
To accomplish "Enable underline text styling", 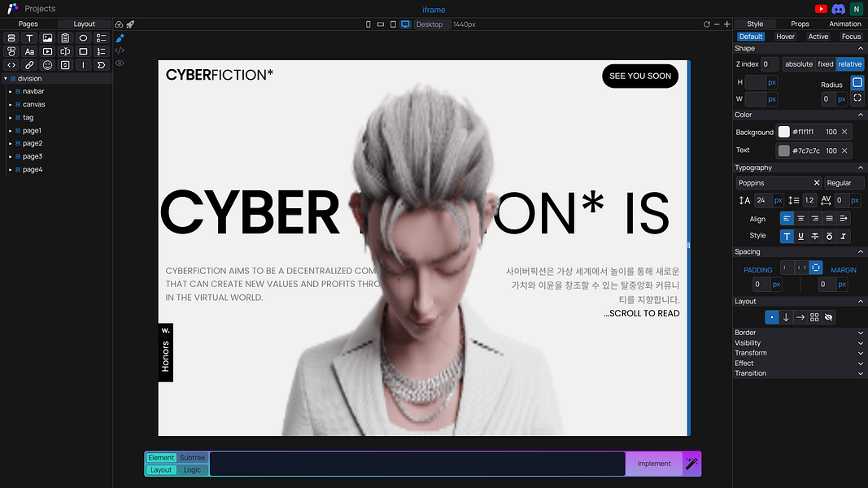I will pyautogui.click(x=800, y=235).
